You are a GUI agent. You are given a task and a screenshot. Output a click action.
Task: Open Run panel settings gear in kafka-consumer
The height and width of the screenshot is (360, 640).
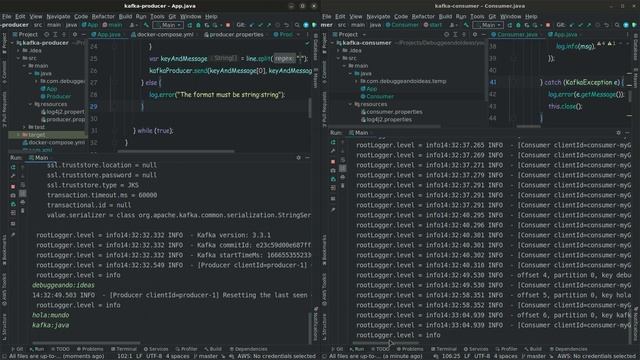pos(618,133)
